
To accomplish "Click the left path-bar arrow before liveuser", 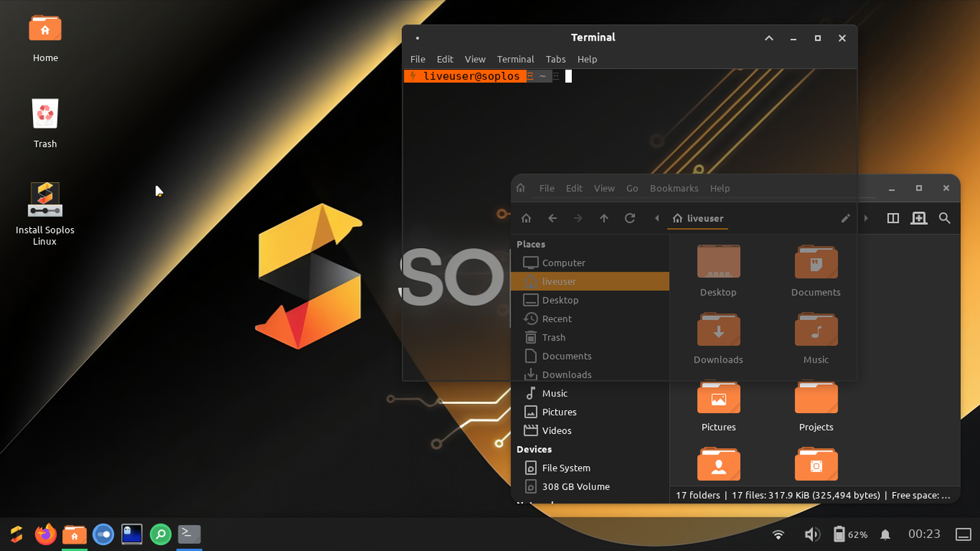I will coord(657,218).
